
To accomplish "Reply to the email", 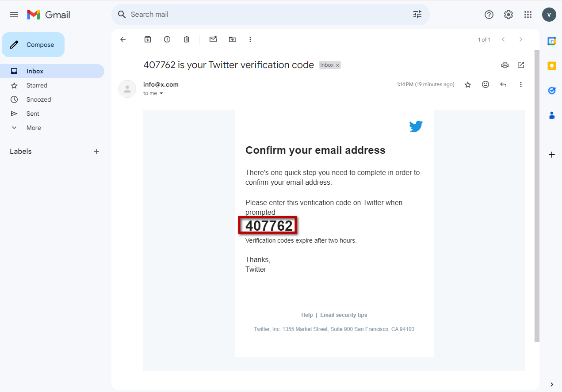I will (503, 84).
